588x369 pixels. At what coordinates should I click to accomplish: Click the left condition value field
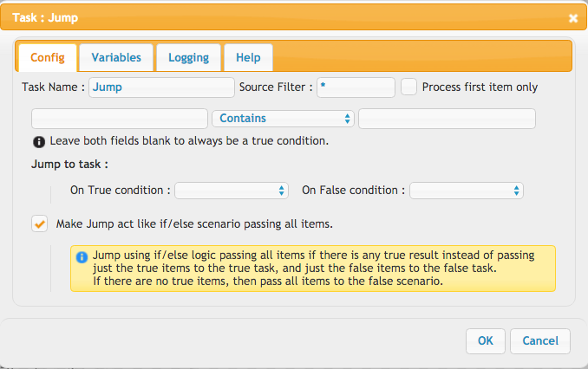click(120, 119)
